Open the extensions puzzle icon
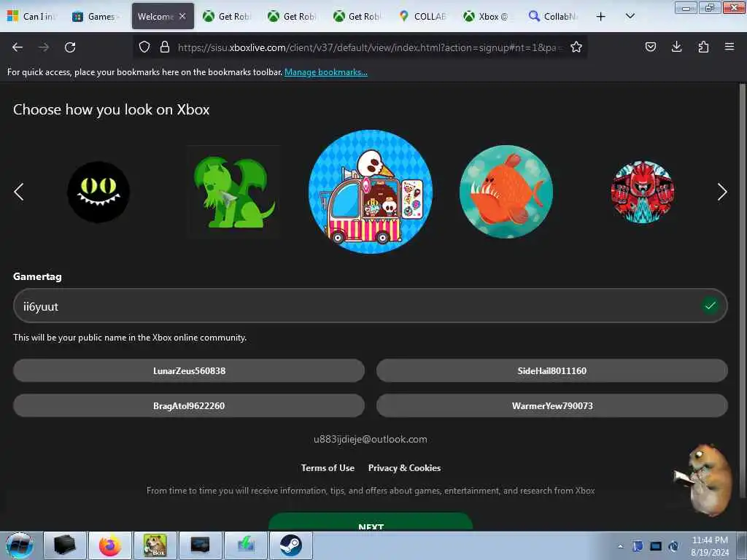 pyautogui.click(x=703, y=47)
